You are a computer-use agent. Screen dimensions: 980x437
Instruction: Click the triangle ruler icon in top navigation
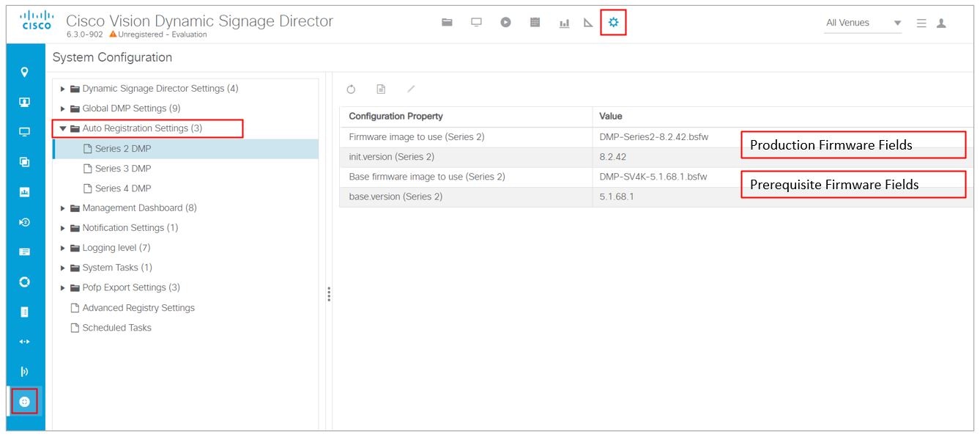(588, 23)
